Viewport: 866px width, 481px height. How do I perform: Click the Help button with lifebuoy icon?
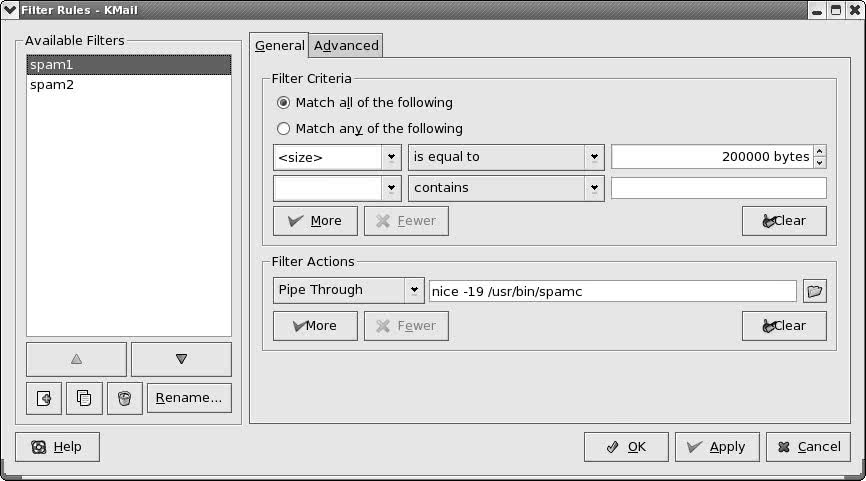57,447
